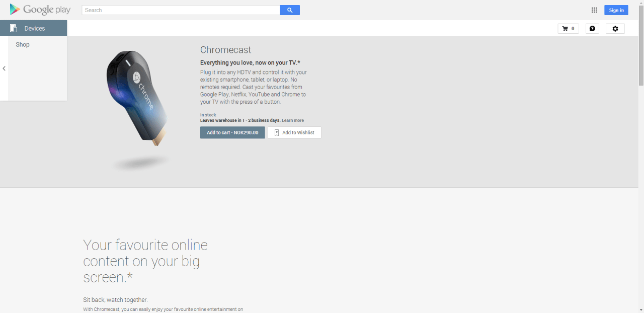Click the Google Play logo

40,10
